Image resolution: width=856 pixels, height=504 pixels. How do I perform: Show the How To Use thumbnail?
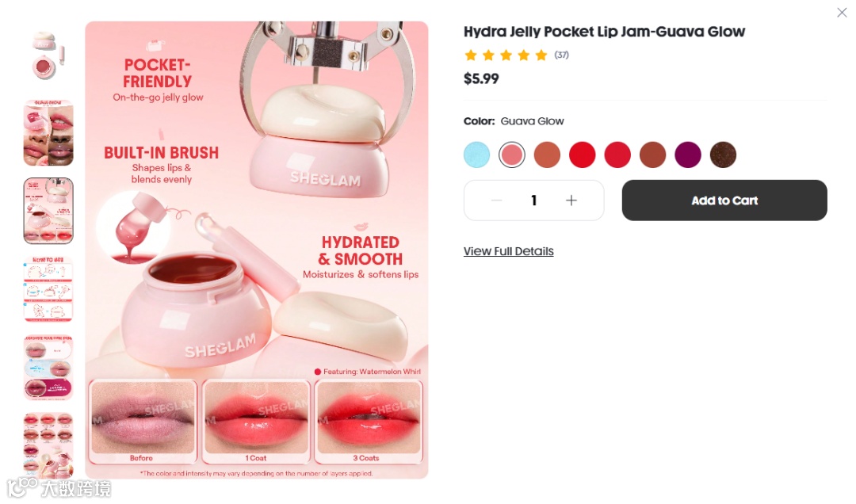[x=48, y=289]
